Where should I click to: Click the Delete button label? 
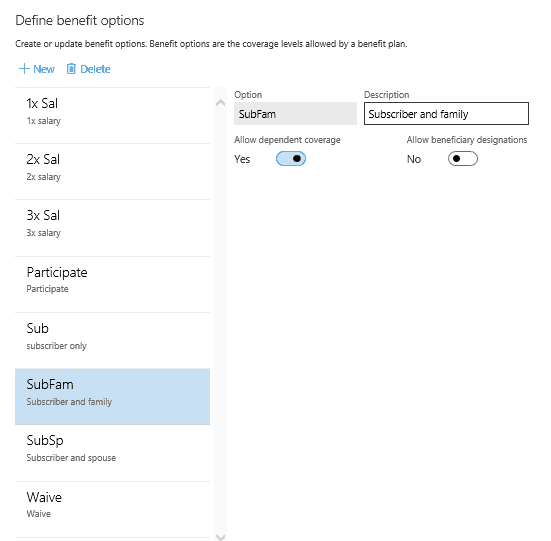pyautogui.click(x=95, y=69)
